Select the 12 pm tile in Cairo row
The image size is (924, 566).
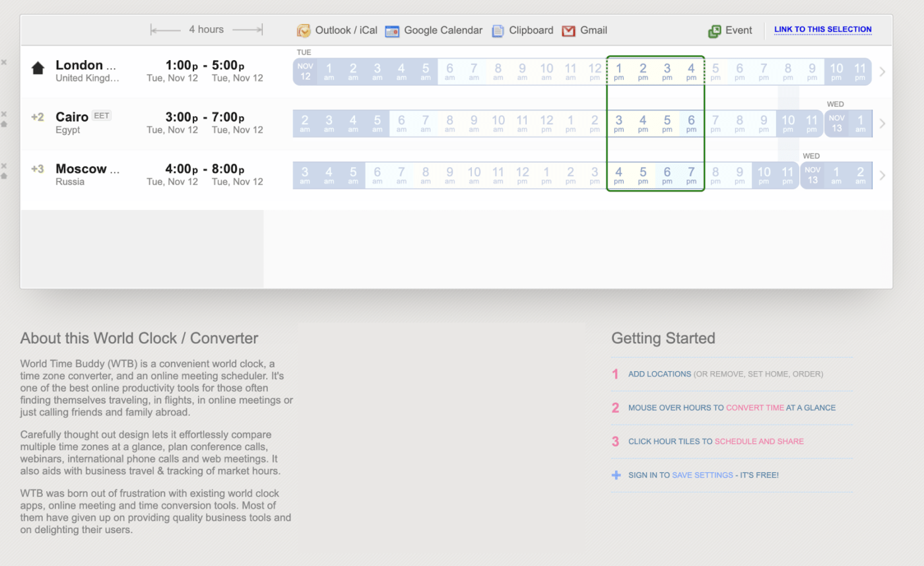coord(546,124)
